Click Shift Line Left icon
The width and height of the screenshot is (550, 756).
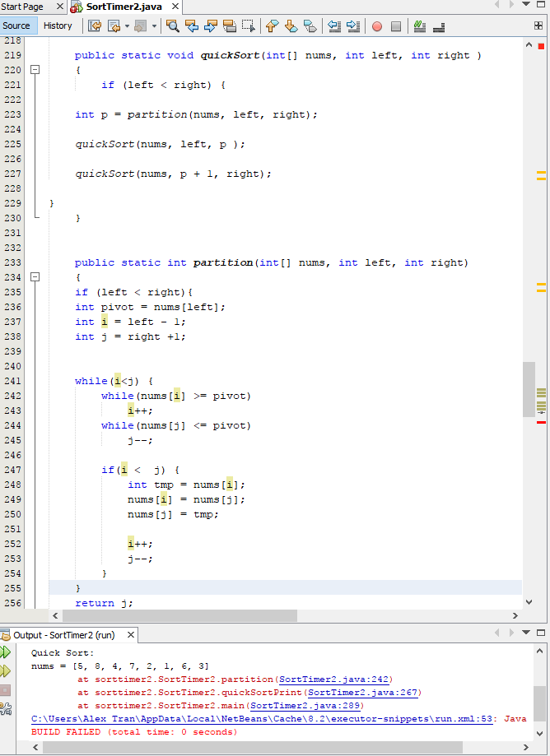tap(333, 26)
